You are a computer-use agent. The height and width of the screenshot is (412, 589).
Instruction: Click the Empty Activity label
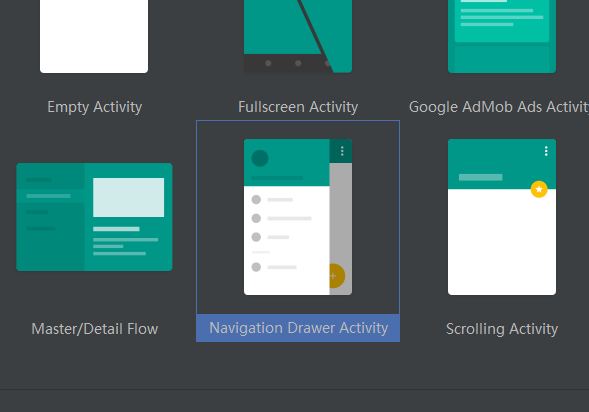[x=95, y=107]
